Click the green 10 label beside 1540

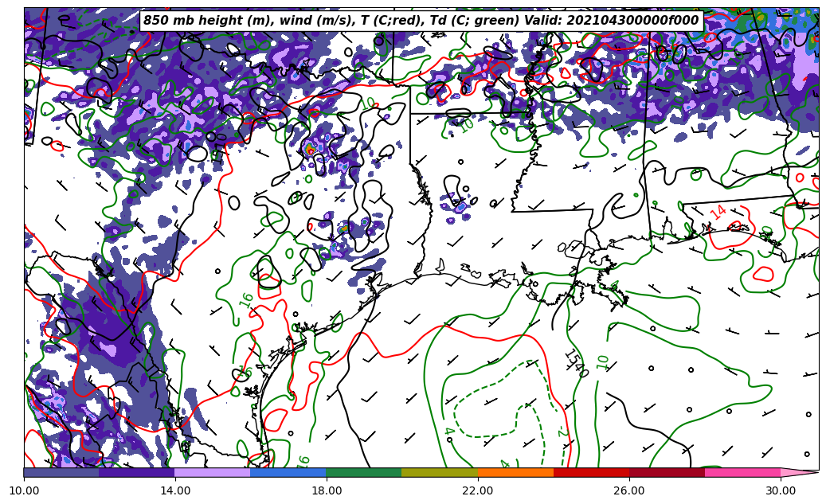(603, 361)
